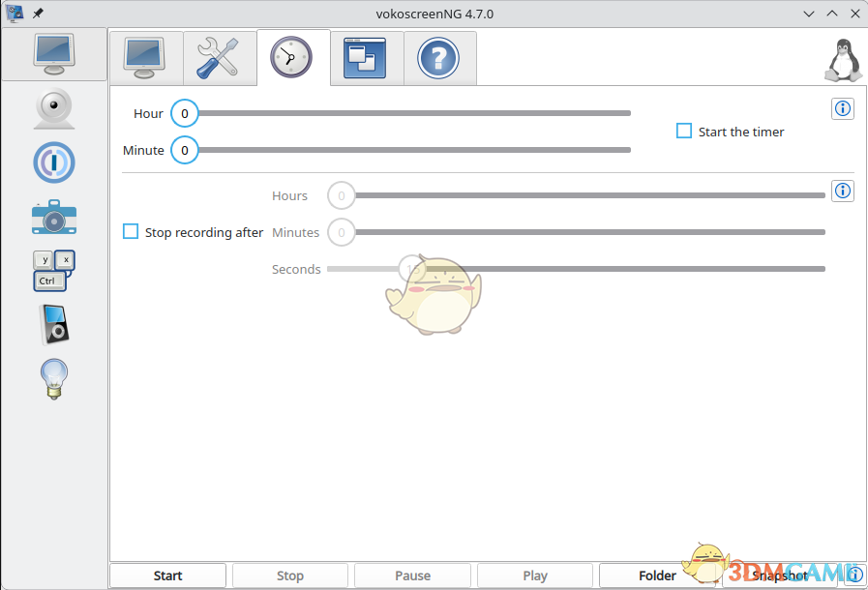
Task: Select the screen recording icon in sidebar
Action: [54, 54]
